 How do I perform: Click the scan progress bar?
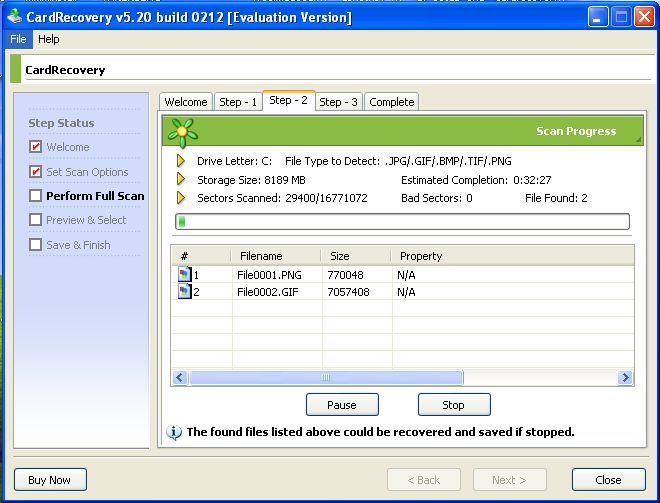[x=402, y=221]
